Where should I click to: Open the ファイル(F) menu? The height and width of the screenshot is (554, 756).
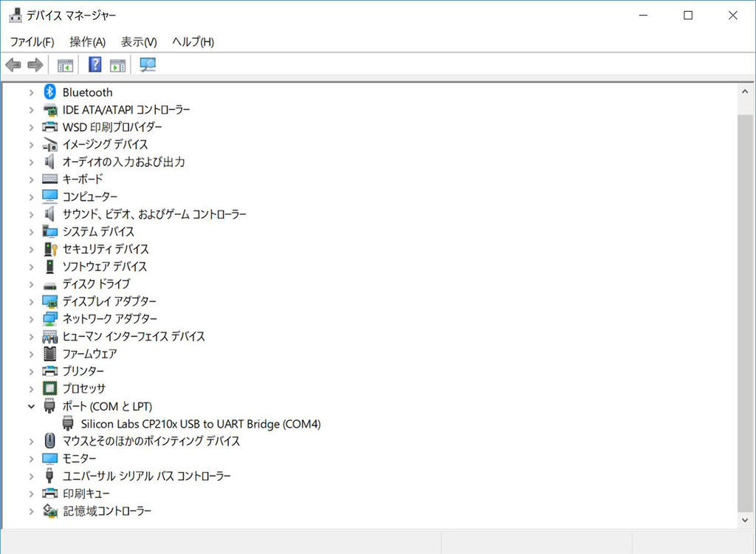(x=32, y=42)
